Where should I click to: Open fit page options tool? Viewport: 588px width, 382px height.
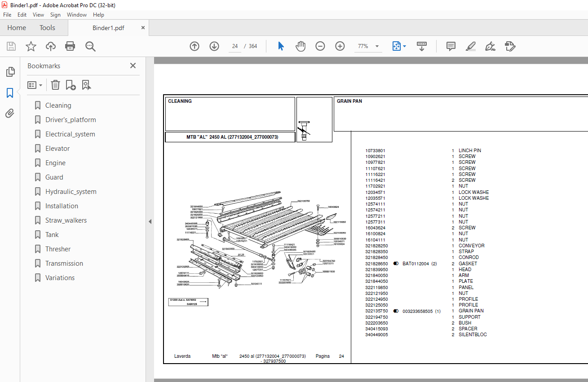click(399, 46)
